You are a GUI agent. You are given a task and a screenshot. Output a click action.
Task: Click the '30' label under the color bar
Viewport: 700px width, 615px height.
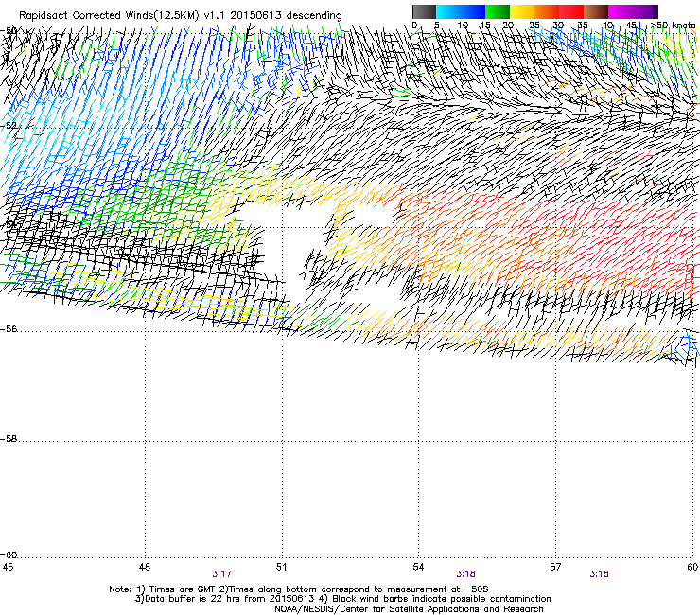point(558,25)
